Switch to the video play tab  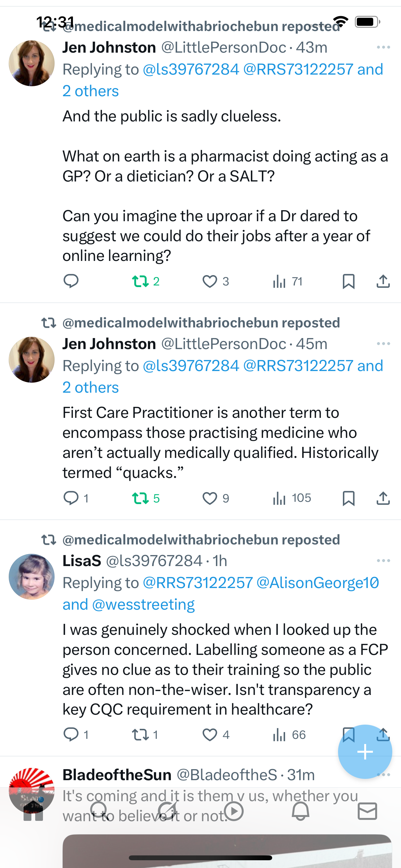pos(233,811)
